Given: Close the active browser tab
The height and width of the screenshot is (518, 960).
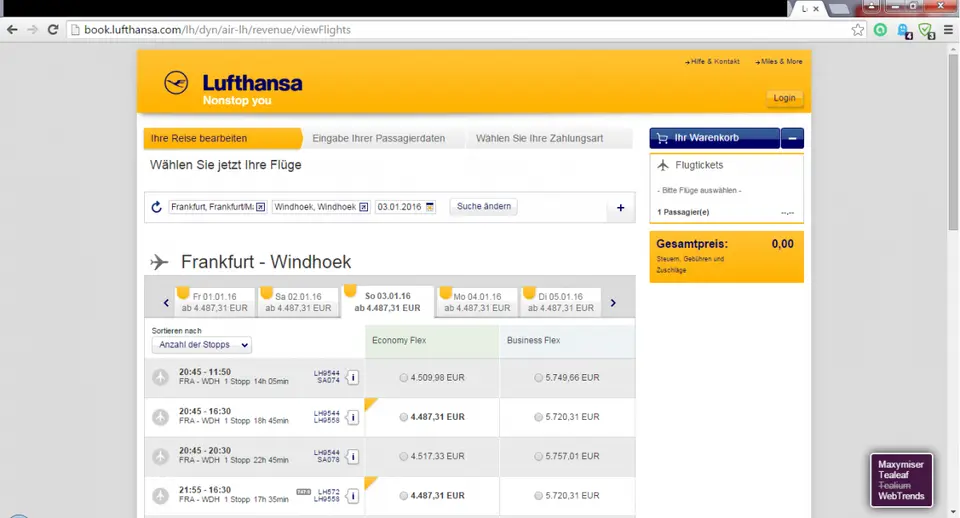Looking at the screenshot, I should pyautogui.click(x=816, y=9).
